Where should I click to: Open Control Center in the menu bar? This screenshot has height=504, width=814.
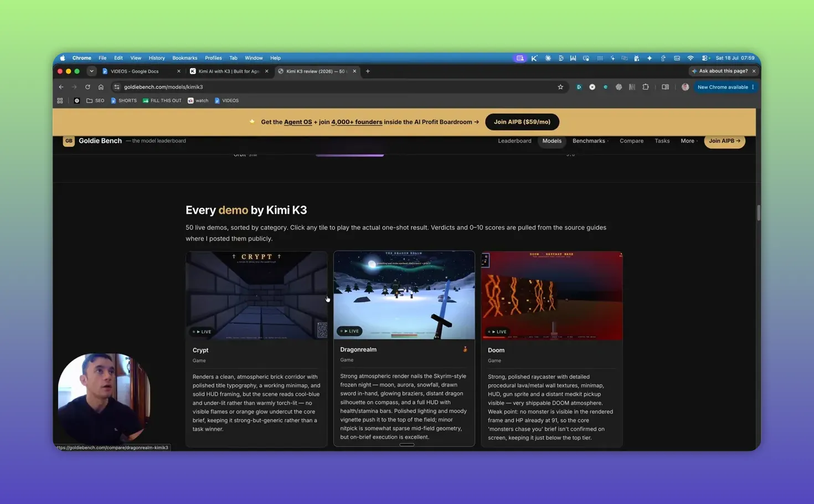[x=705, y=58]
